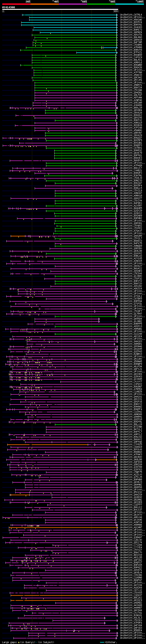Open hit UniRef100_C6TML4

pos(131,15)
